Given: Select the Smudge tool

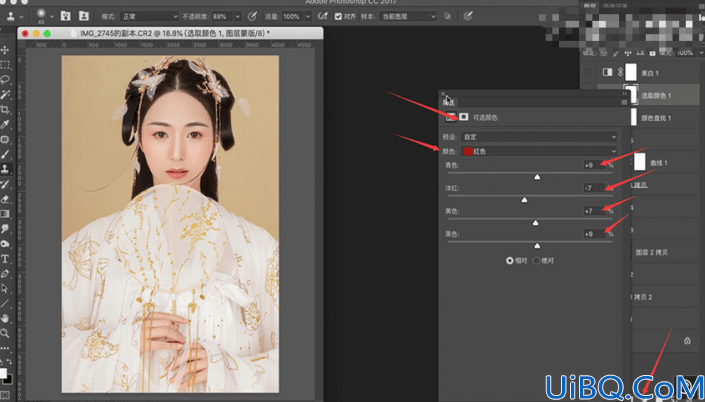Looking at the screenshot, I should coord(5,228).
